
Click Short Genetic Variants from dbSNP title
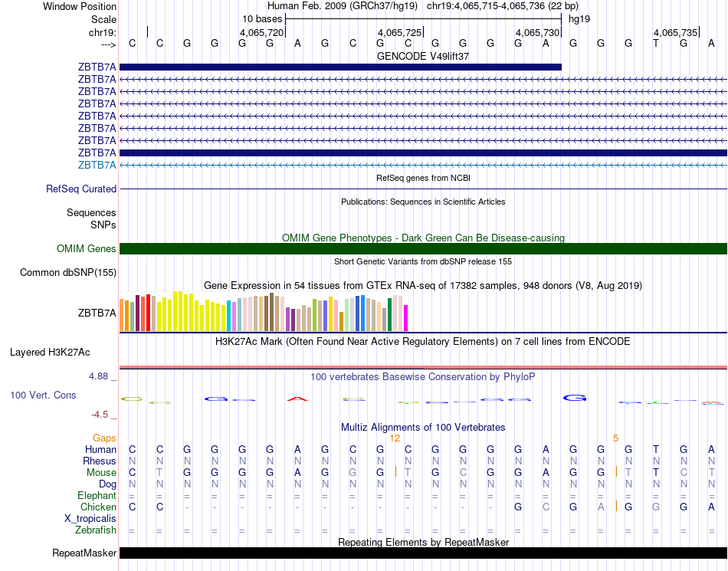tap(423, 261)
